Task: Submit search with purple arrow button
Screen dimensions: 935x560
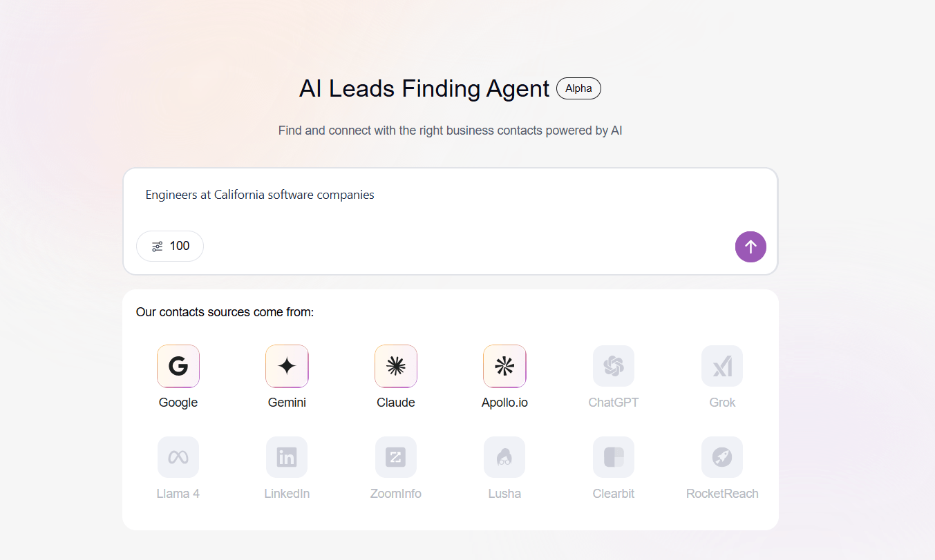Action: pos(750,247)
